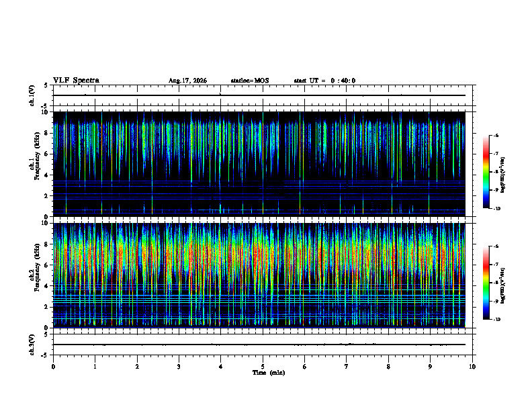Click the time axis tick label "8"
The width and height of the screenshot is (532, 411).
click(388, 367)
